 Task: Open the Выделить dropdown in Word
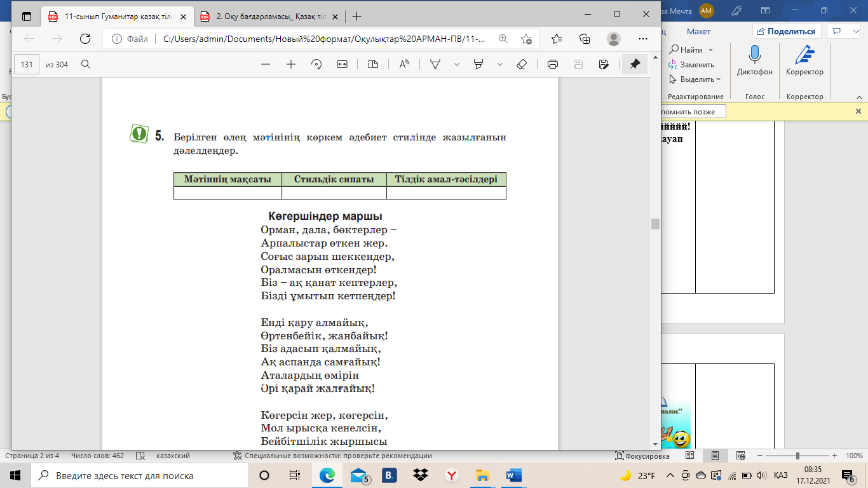click(695, 79)
